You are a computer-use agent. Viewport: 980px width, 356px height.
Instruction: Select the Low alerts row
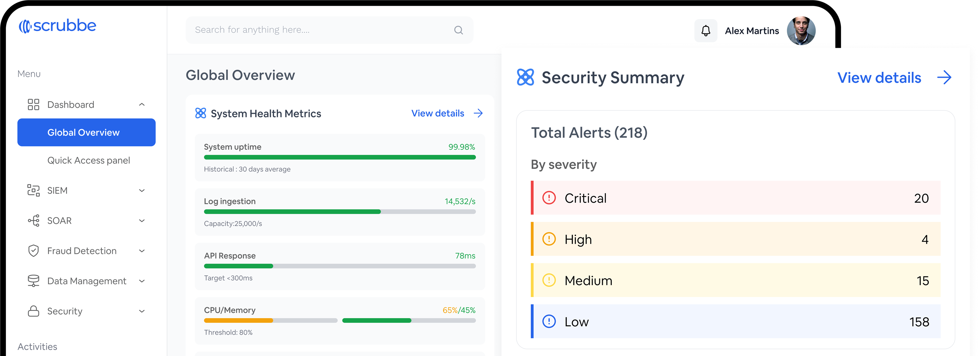tap(735, 321)
